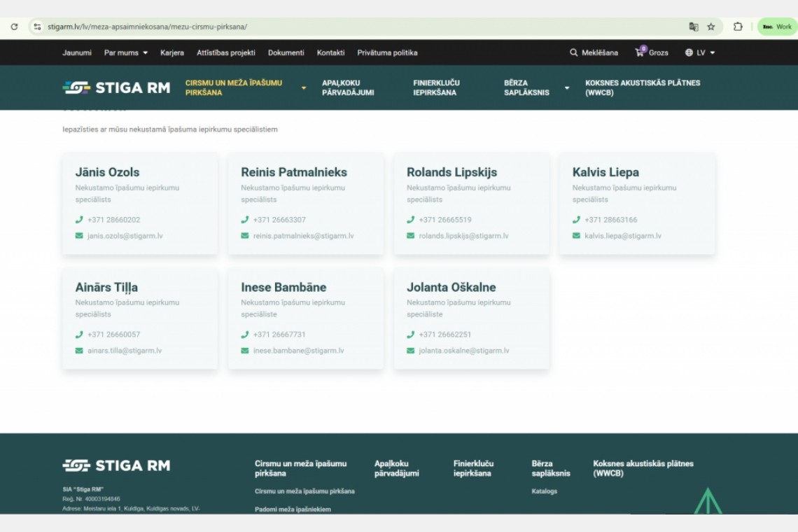
Task: Click the translate page icon in address bar
Action: coord(694,27)
